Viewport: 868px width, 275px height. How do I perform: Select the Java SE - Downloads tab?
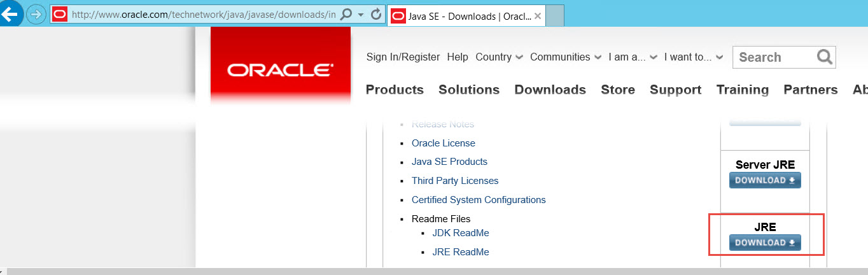coord(466,15)
